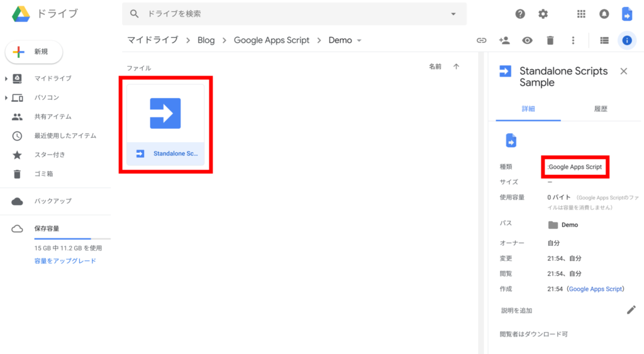644x354 pixels.
Task: Edit description with the pencil icon
Action: [x=631, y=309]
